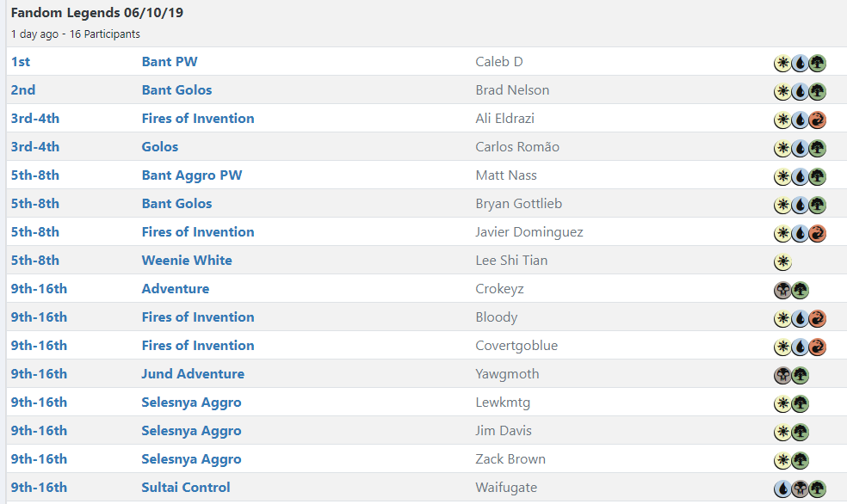Click the Fandom Legends 06/10/19 event title
Viewport: 847px width, 504px height.
click(x=96, y=13)
